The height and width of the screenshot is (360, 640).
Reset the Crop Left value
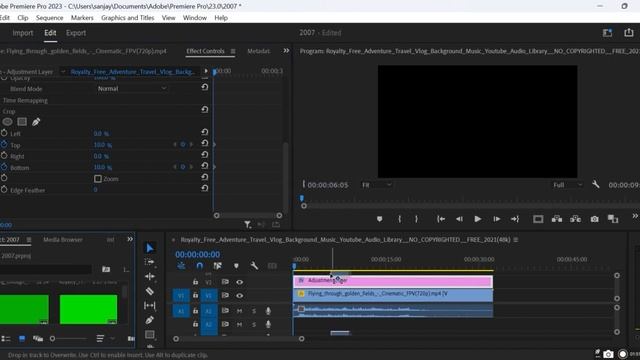[204, 132]
